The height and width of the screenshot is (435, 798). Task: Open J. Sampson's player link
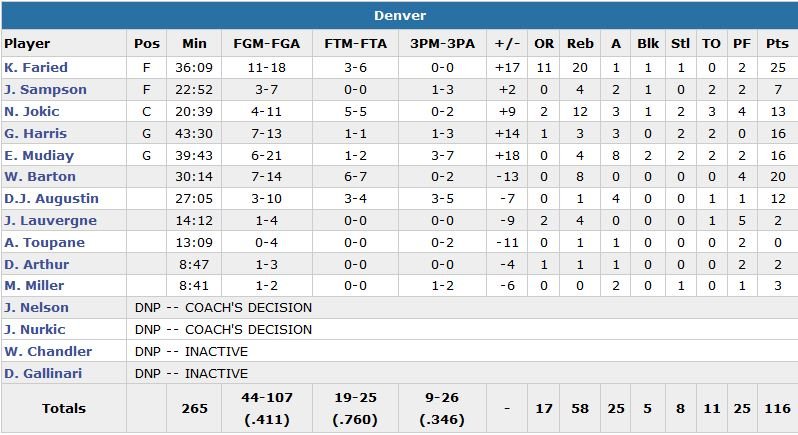(45, 90)
